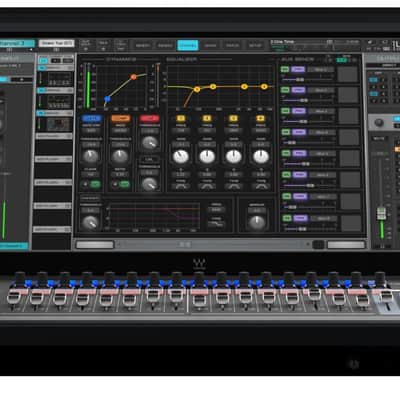This screenshot has height=400, width=400.
Task: Open the sixth empty plugin slot menu
Action: 53,182
